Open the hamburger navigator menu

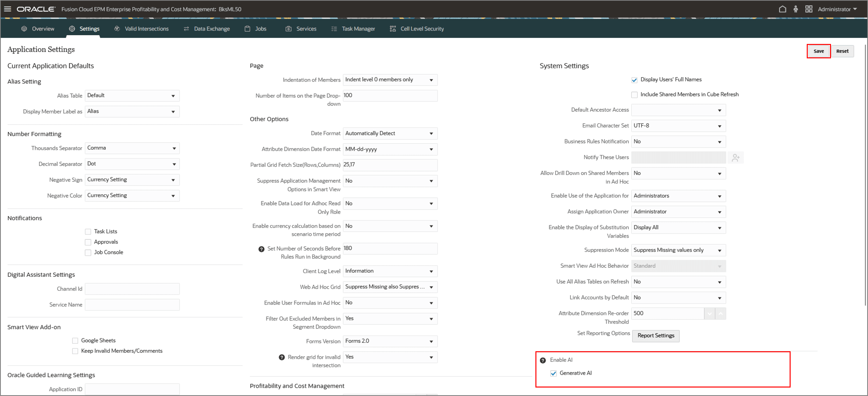click(7, 9)
